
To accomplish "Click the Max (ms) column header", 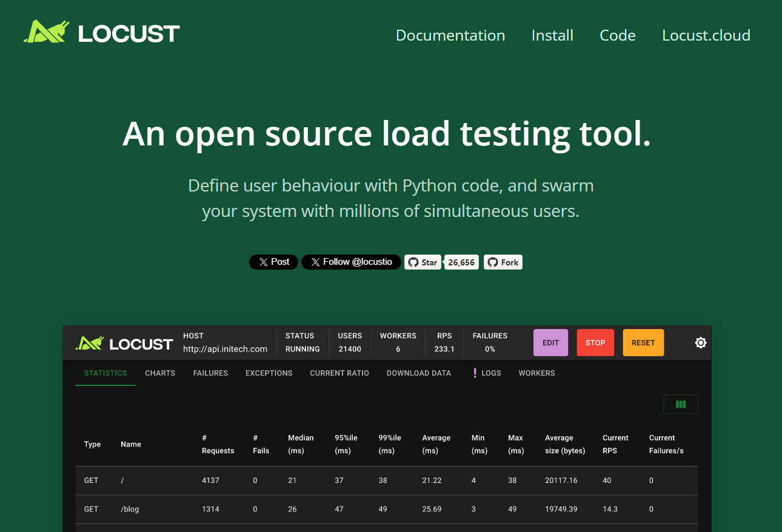I will 516,444.
